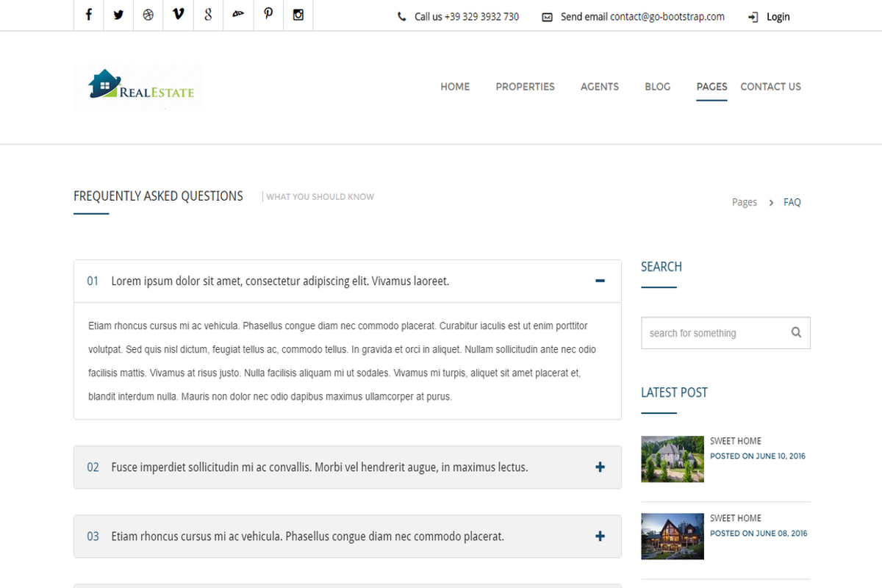Open question 03 Etiam rhoncus header
This screenshot has width=882, height=588.
coord(348,537)
